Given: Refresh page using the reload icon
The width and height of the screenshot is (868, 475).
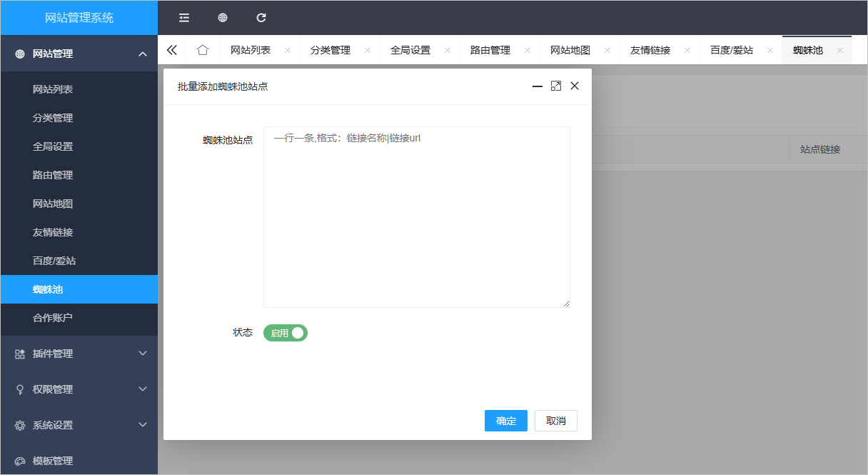Looking at the screenshot, I should pos(261,18).
